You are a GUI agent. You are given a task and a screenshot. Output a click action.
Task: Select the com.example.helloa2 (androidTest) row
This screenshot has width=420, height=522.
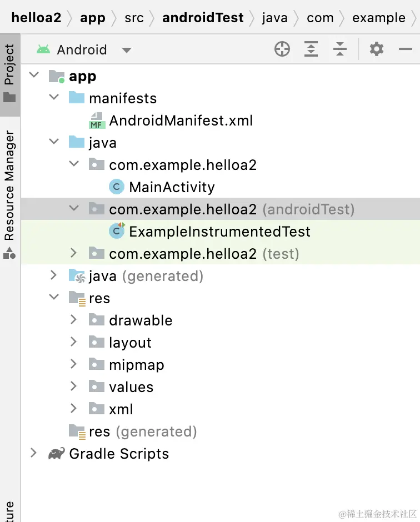pyautogui.click(x=220, y=209)
